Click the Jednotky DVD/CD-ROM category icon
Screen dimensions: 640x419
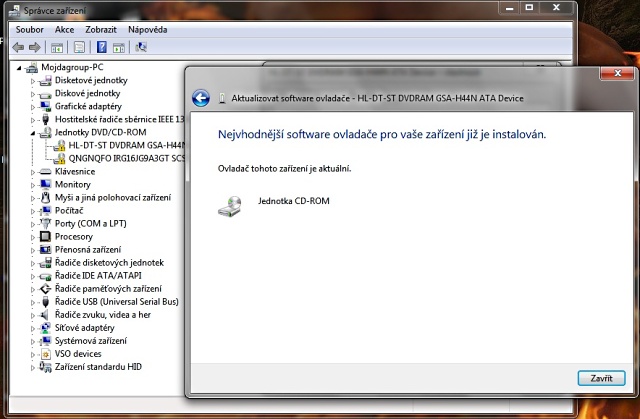[x=45, y=133]
